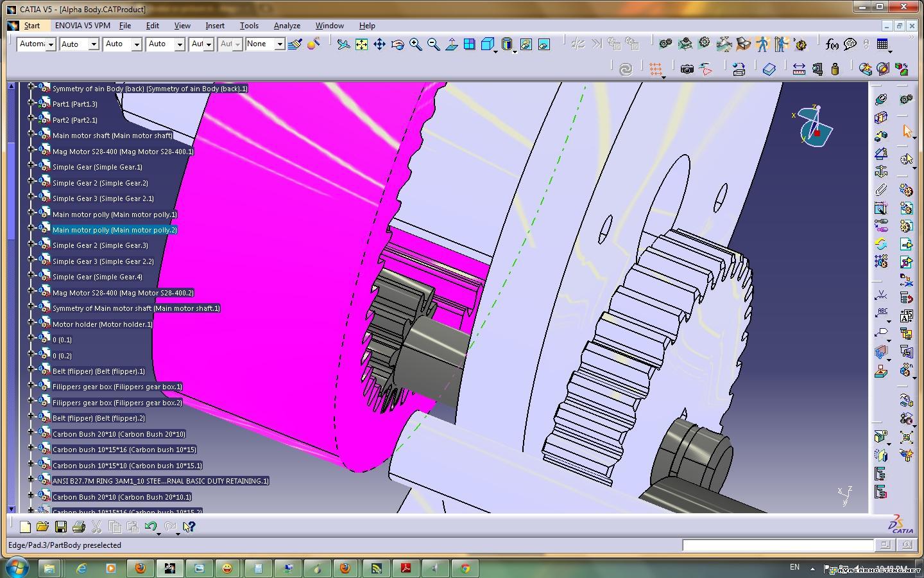
Task: Open the Analyze menu
Action: [x=287, y=26]
